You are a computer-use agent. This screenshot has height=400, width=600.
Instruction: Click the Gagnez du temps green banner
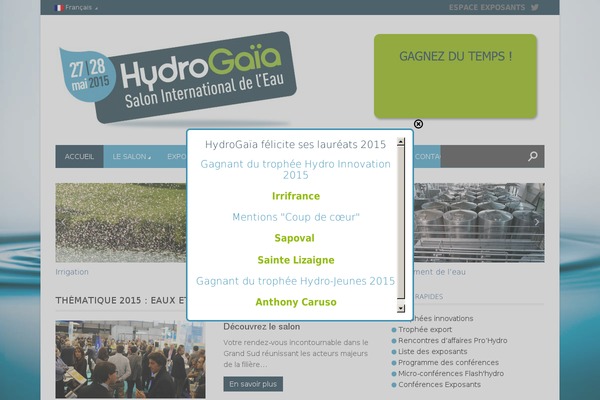click(455, 76)
